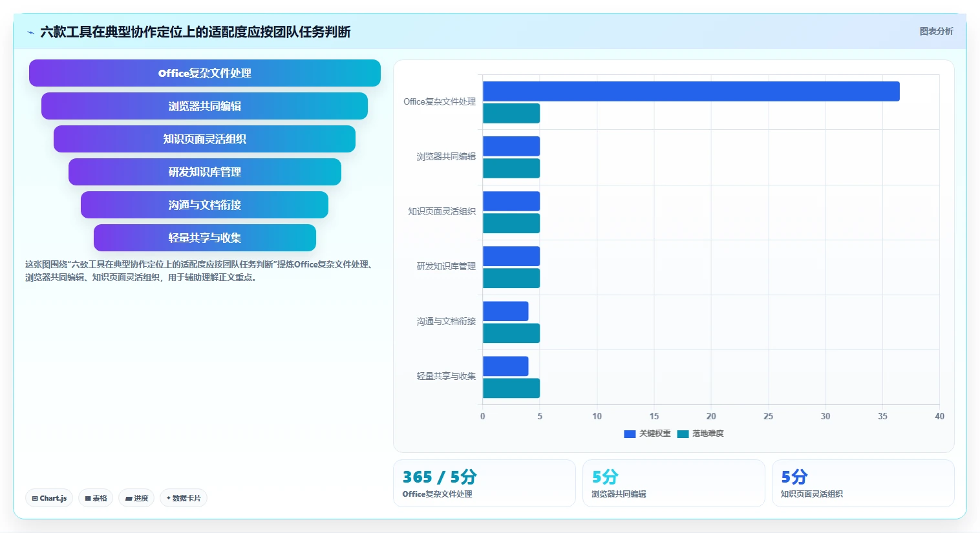Select the 研发知识库管理 funnel bar
The height and width of the screenshot is (533, 980).
[x=205, y=172]
